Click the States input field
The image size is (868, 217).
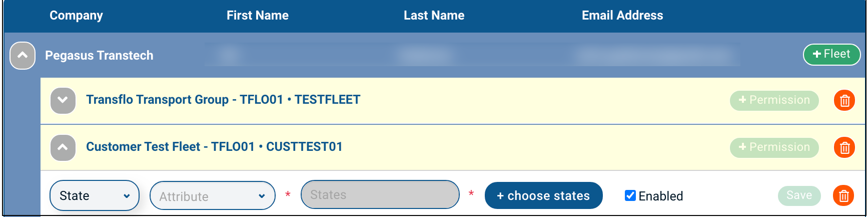point(380,195)
